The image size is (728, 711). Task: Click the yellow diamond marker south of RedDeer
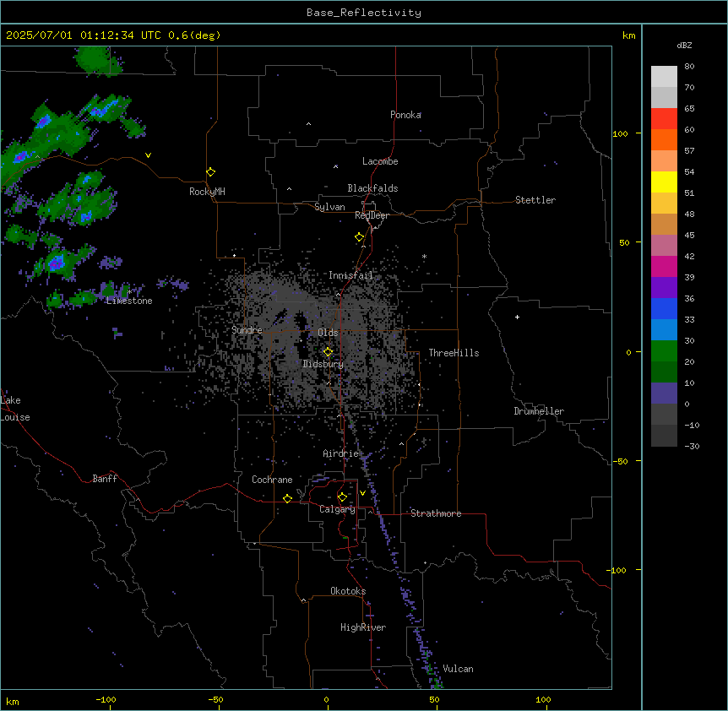click(359, 237)
